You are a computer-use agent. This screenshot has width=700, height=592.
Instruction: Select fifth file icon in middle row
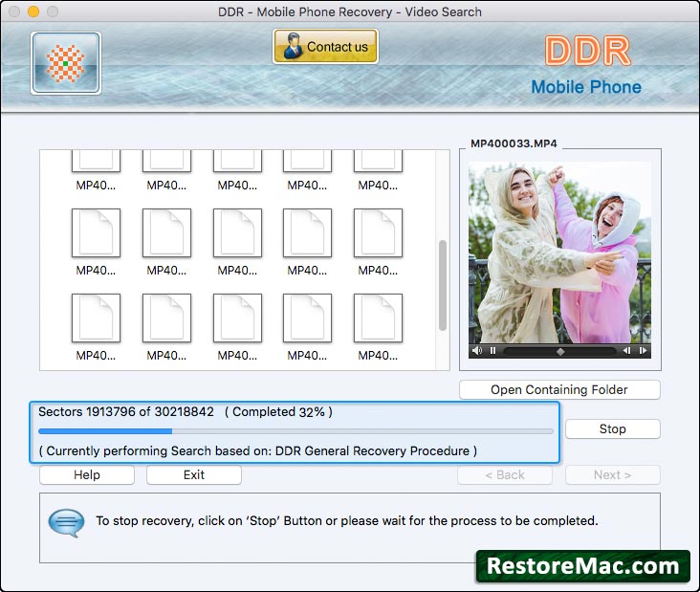pyautogui.click(x=378, y=232)
